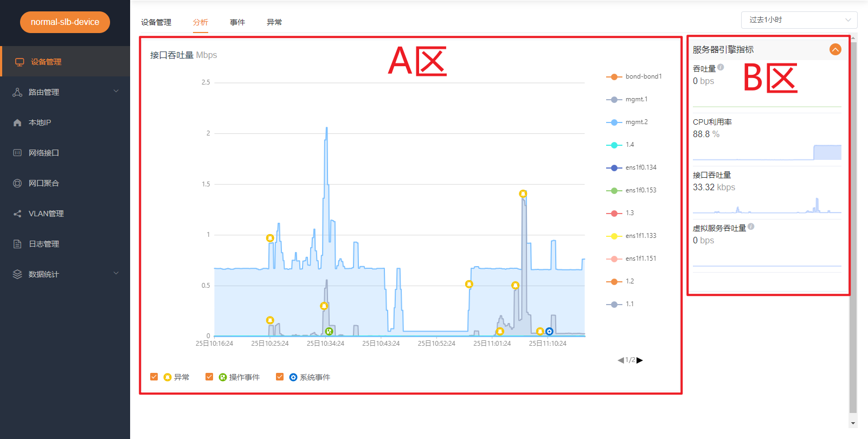Click the 日志管理 document icon
Viewport: 868px width, 439px height.
17,244
